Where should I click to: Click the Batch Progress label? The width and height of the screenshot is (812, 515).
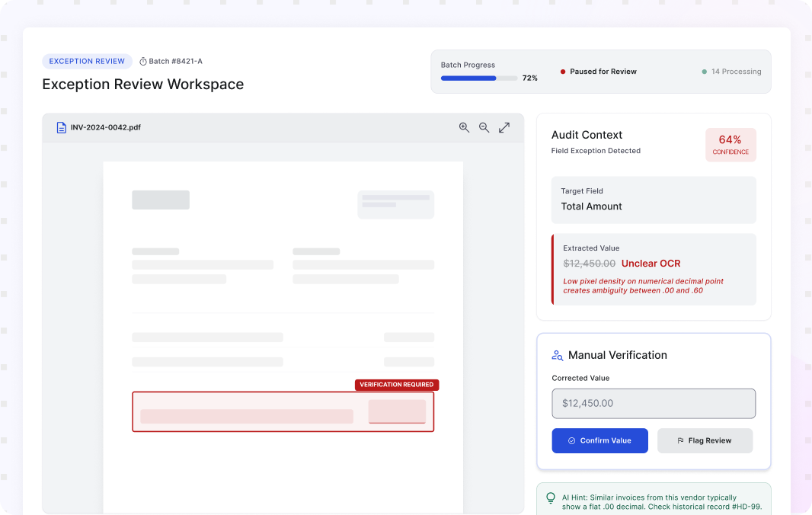click(x=468, y=65)
